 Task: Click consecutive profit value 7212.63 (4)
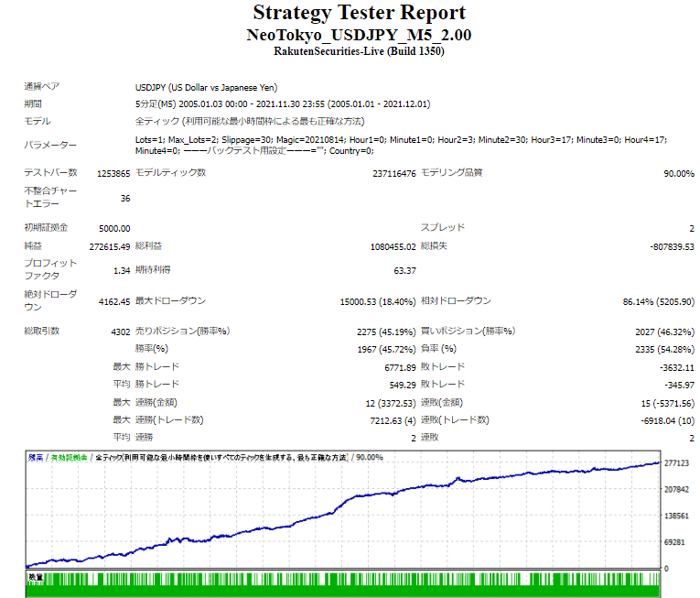(x=393, y=421)
